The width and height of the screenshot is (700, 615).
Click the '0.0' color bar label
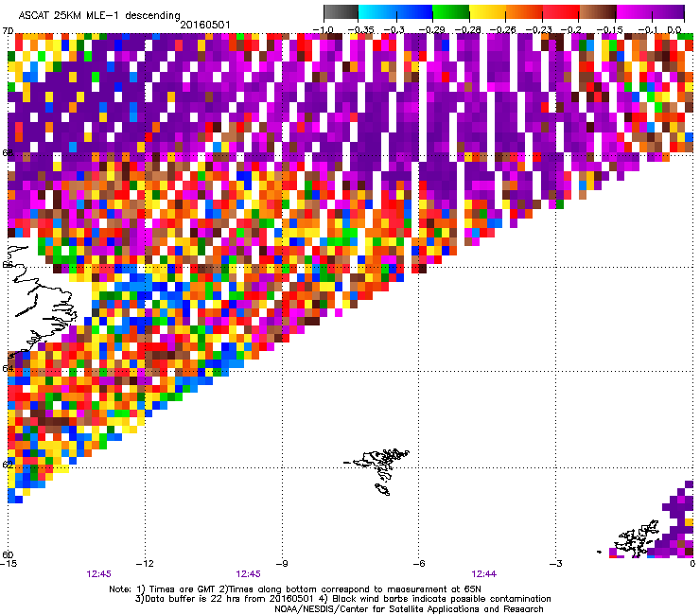[674, 29]
